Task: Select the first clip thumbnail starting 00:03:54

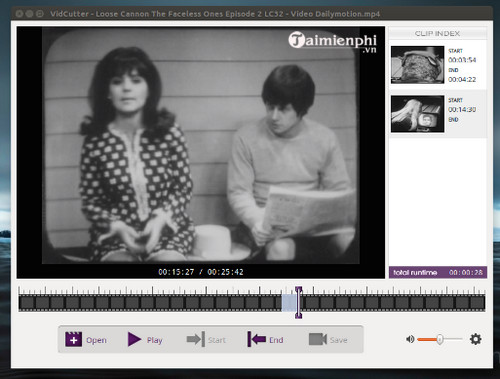Action: [x=417, y=65]
